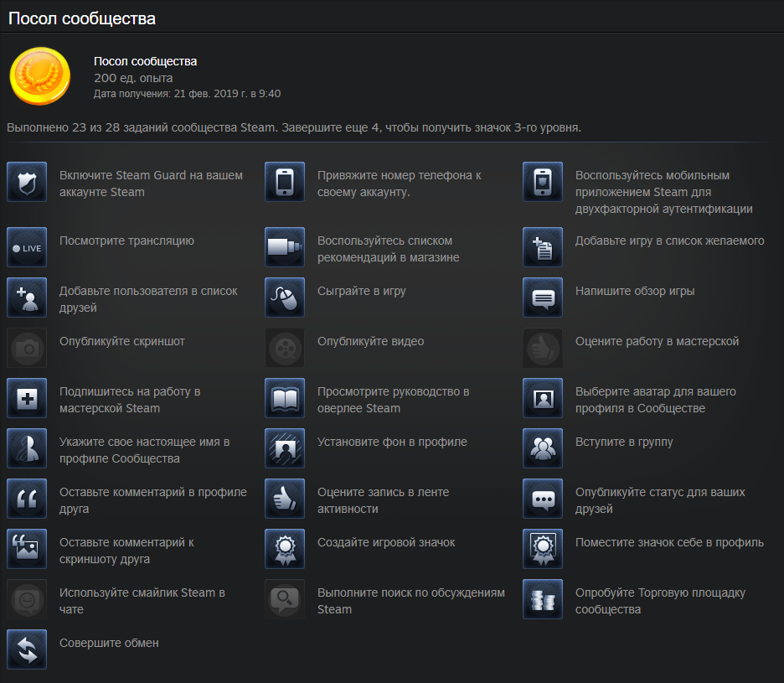Click the dimmed video film reel icon
This screenshot has width=784, height=683.
[x=285, y=348]
